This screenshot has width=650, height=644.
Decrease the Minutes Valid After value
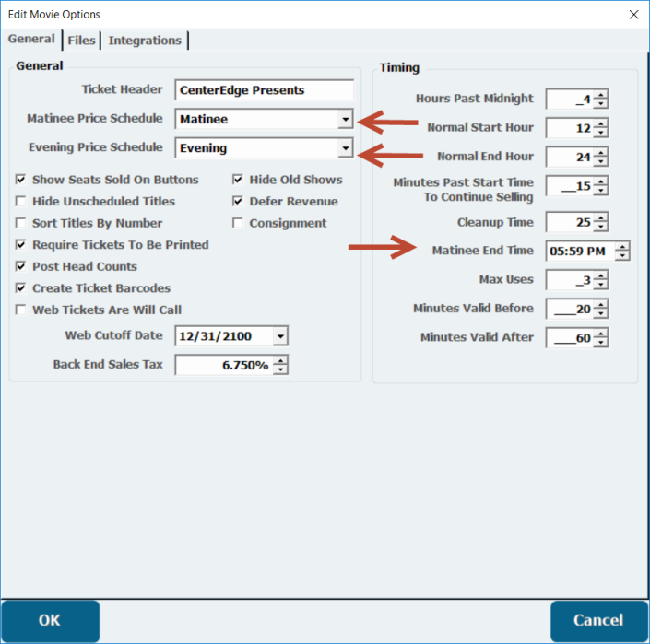click(601, 343)
